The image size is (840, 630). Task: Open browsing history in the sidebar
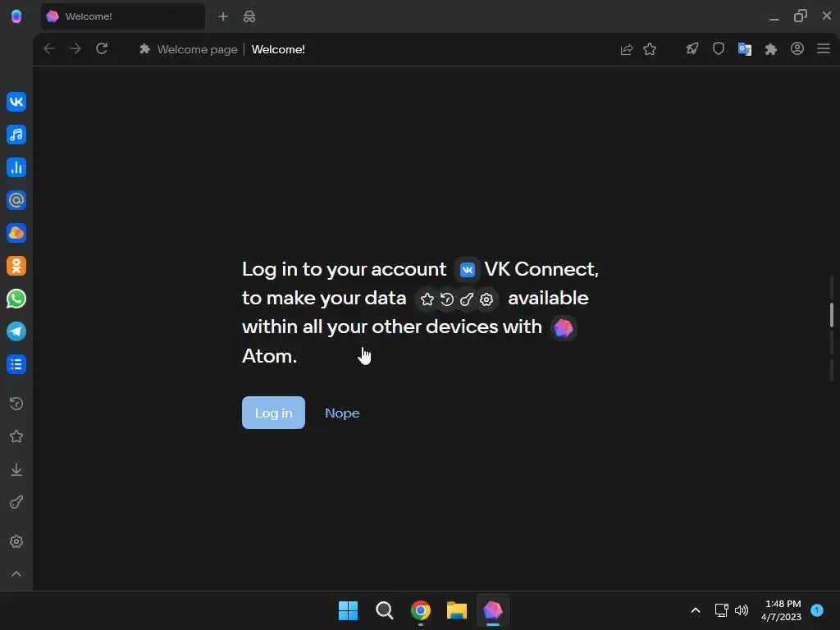16,404
